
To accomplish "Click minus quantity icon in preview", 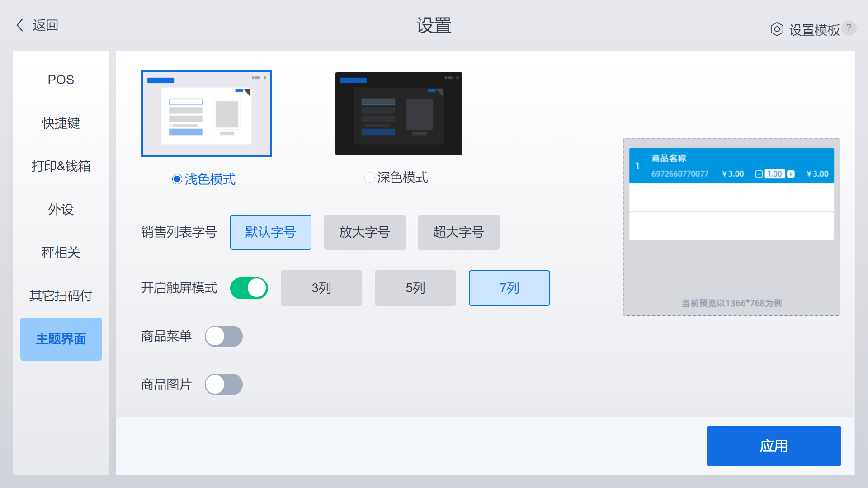I will 759,174.
